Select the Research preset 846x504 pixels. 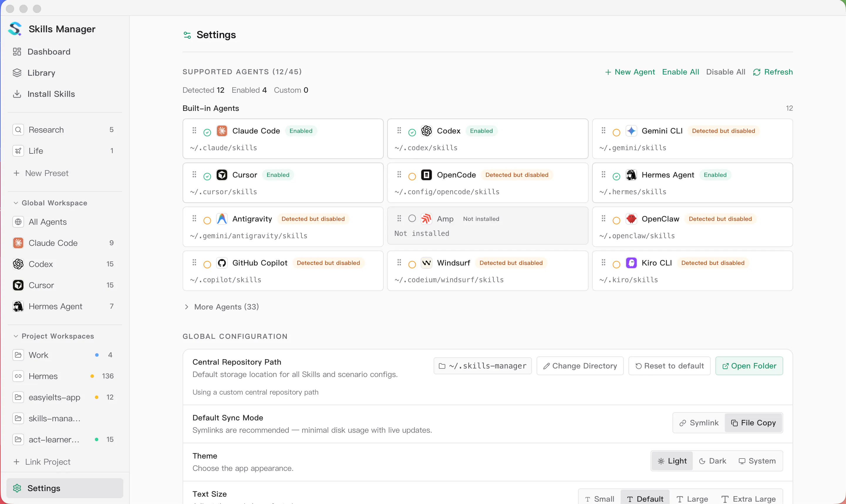(65, 130)
